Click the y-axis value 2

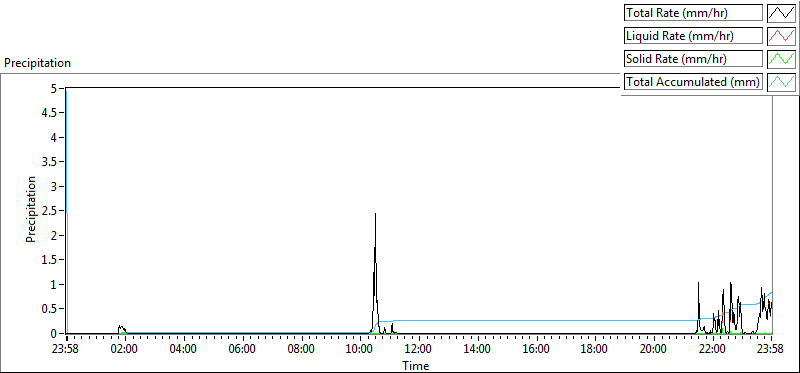[53, 235]
